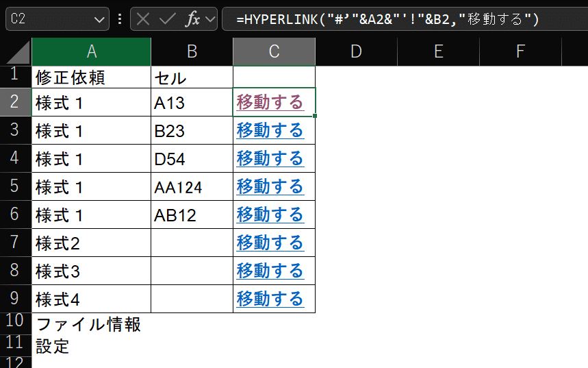Select empty cell C1
This screenshot has width=588, height=368.
274,77
